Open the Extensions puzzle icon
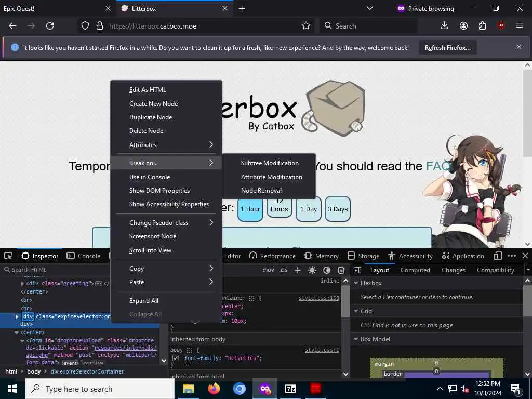The height and width of the screenshot is (399, 532). coord(482,26)
